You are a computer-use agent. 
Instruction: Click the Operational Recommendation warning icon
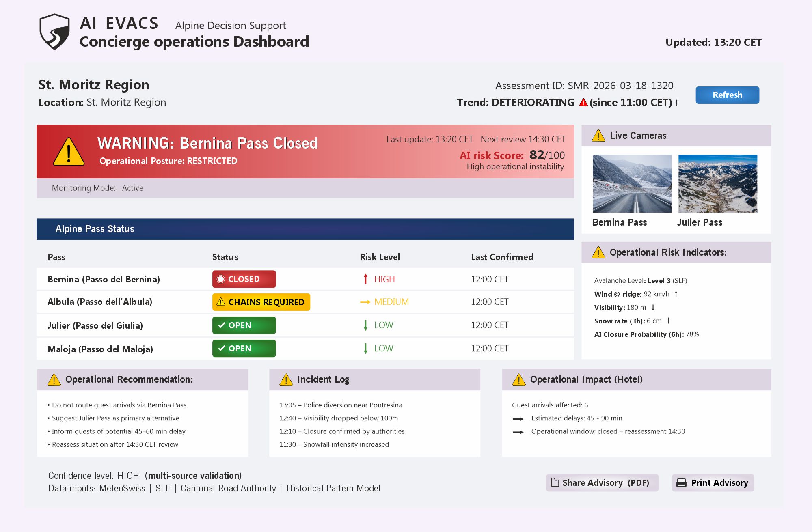[54, 379]
